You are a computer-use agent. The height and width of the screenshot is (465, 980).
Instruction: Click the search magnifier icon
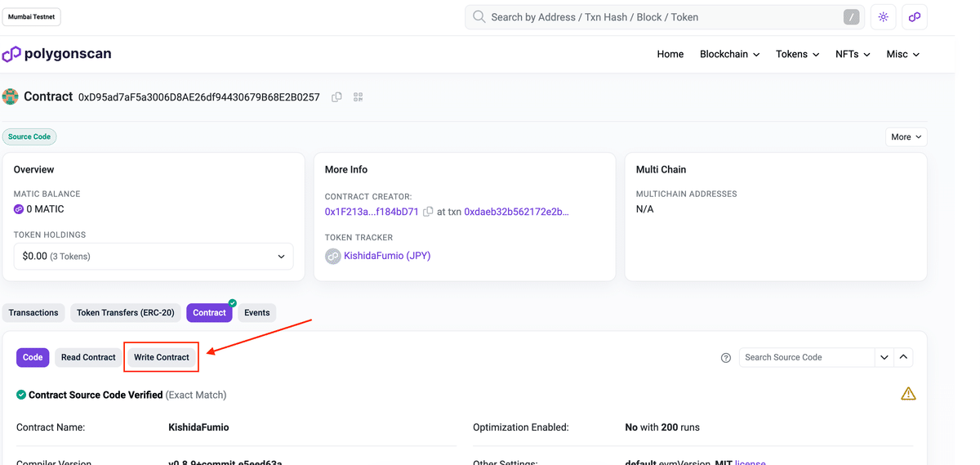479,17
